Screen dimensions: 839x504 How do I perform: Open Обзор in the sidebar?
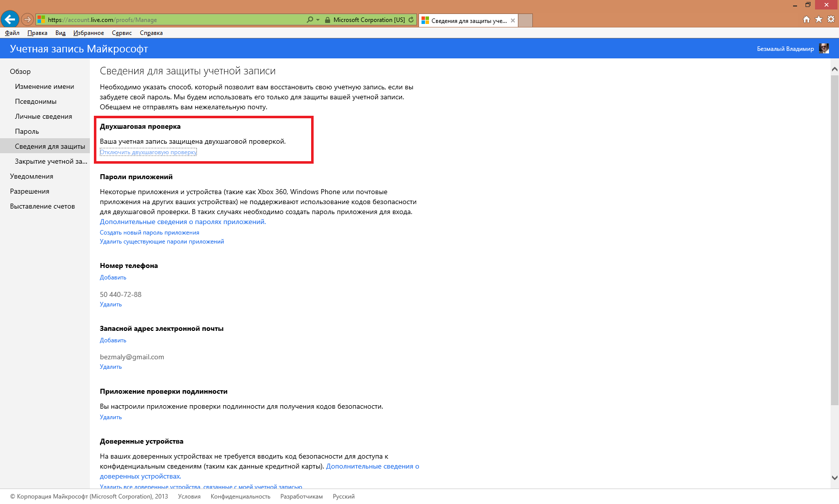pyautogui.click(x=20, y=71)
